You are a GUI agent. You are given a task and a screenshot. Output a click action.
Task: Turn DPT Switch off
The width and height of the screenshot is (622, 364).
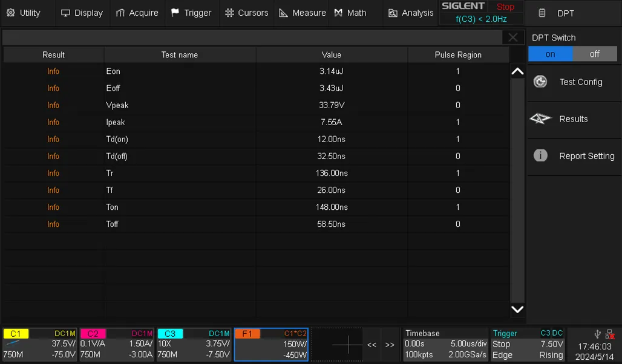pos(595,54)
